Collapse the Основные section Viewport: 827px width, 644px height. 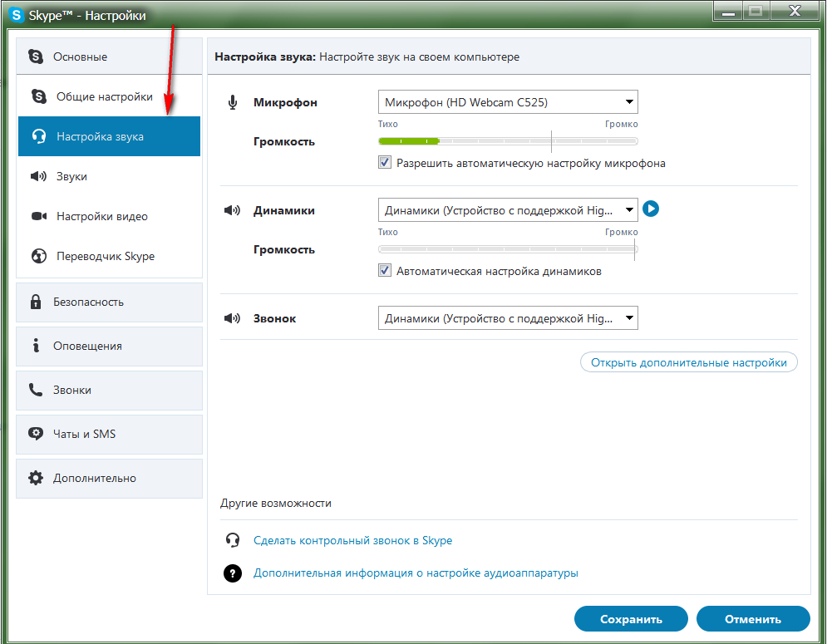point(109,57)
